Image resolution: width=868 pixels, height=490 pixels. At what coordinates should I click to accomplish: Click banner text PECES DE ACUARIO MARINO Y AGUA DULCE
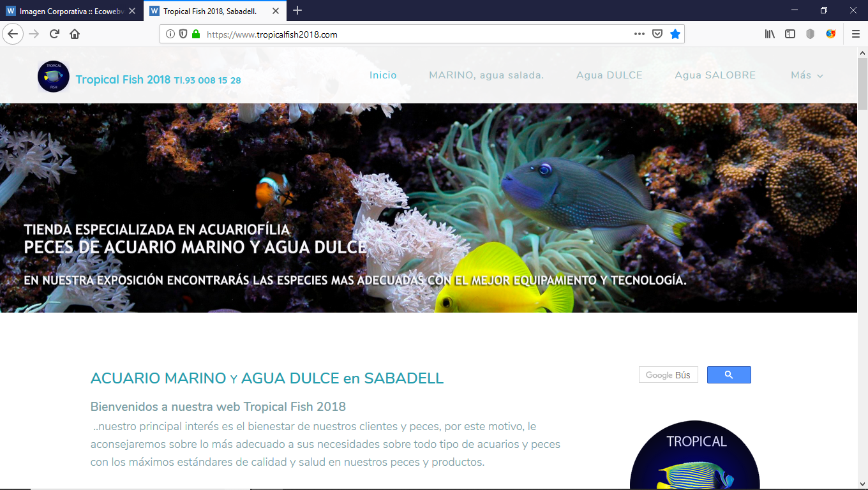(x=195, y=247)
